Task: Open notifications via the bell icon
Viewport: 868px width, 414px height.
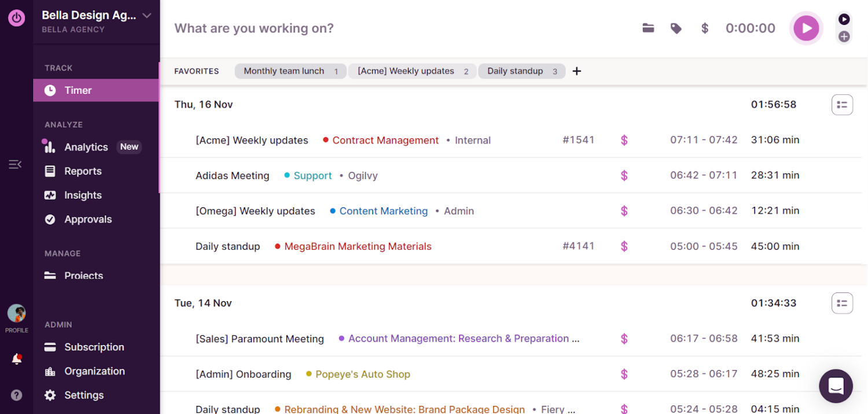Action: click(16, 358)
